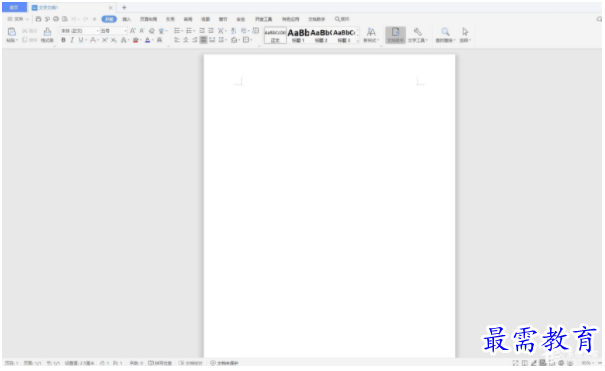Click the Redo arrow in quick toolbar

click(x=85, y=19)
